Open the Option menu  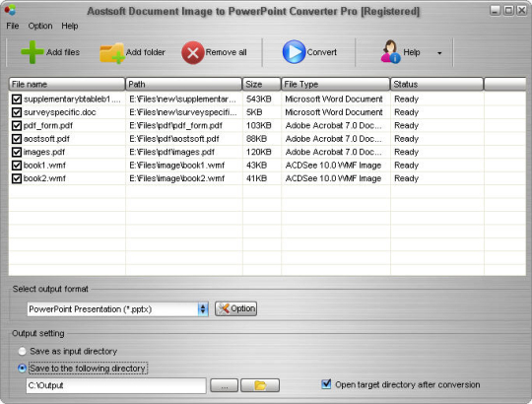[x=40, y=26]
